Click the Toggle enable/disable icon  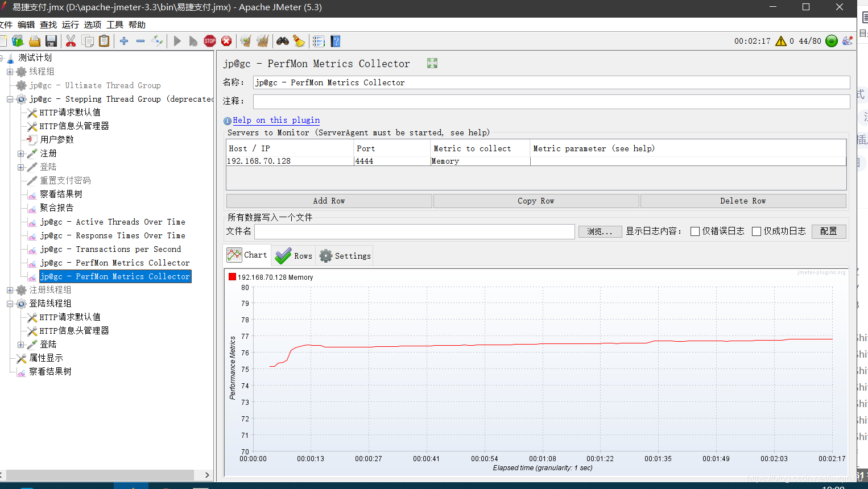[x=157, y=41]
